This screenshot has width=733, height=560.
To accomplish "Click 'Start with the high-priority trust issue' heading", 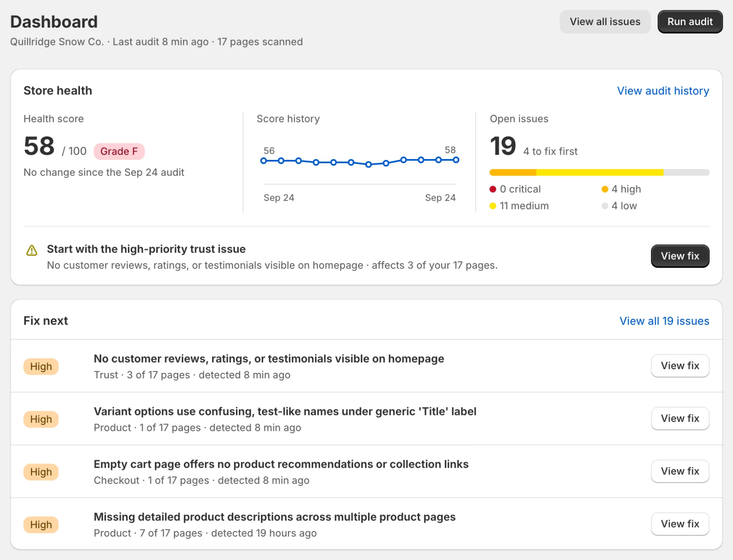I will (146, 249).
